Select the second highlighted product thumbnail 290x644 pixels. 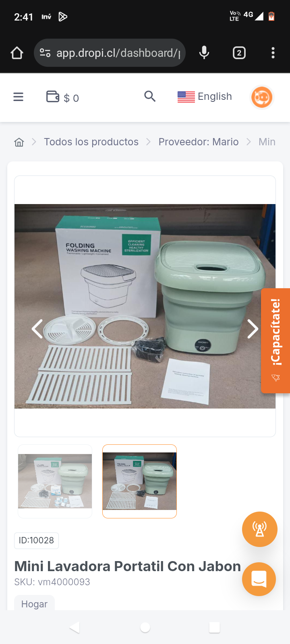(139, 481)
